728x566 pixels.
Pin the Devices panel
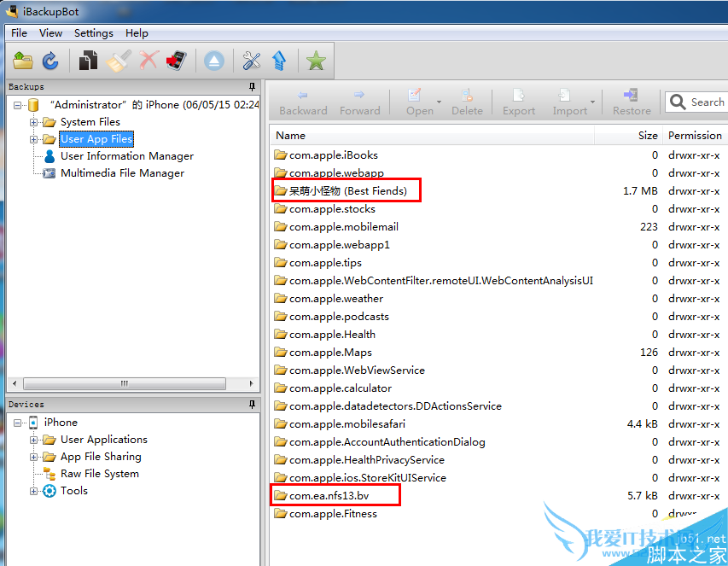[252, 405]
